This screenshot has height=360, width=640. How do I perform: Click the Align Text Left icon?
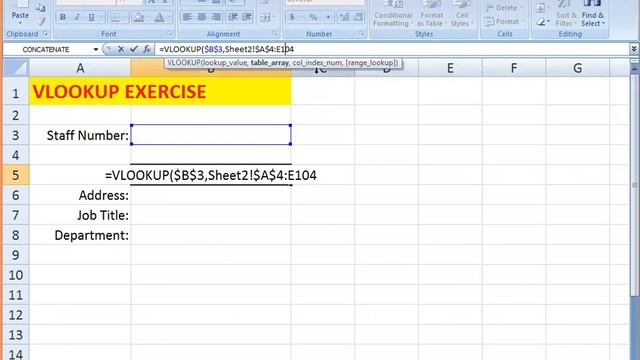point(187,17)
